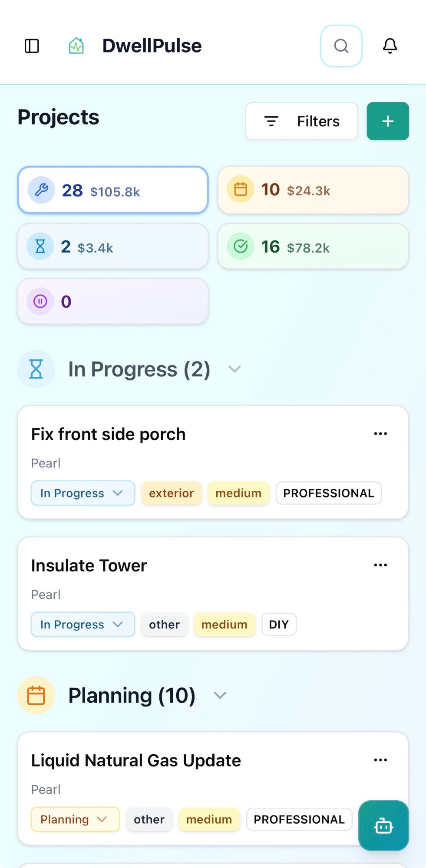Screen dimensions: 426x868
Task: Collapse the Planning (10) section
Action: click(220, 695)
